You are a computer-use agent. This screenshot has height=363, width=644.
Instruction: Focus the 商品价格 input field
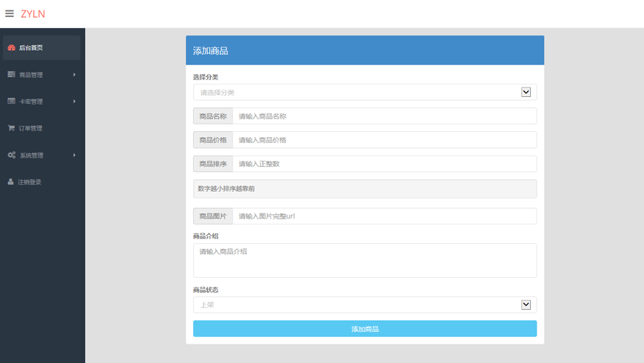[x=384, y=140]
